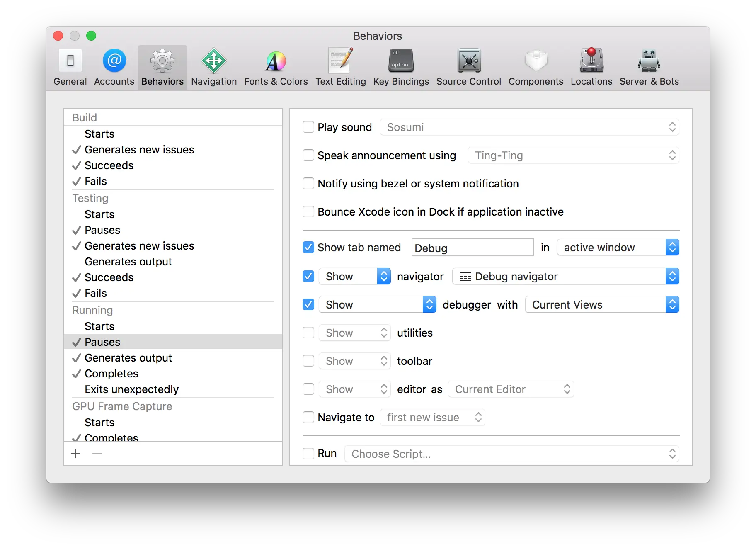Open the Source Control safe icon
This screenshot has height=549, width=756.
click(x=469, y=61)
